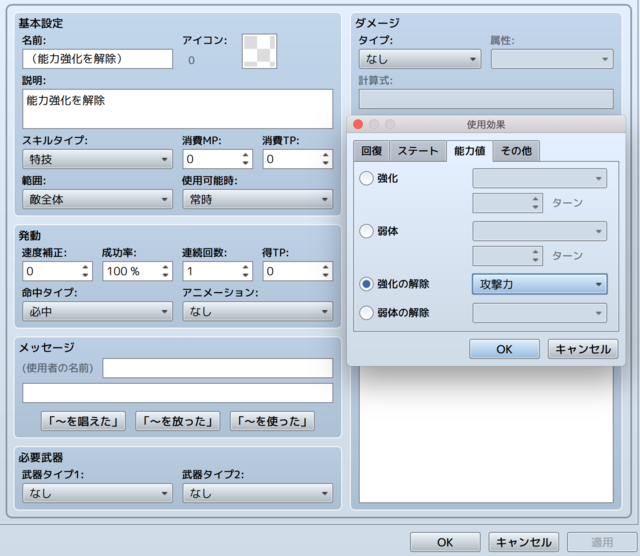
Task: Adjust the 速度補正 stepper
Action: click(85, 271)
